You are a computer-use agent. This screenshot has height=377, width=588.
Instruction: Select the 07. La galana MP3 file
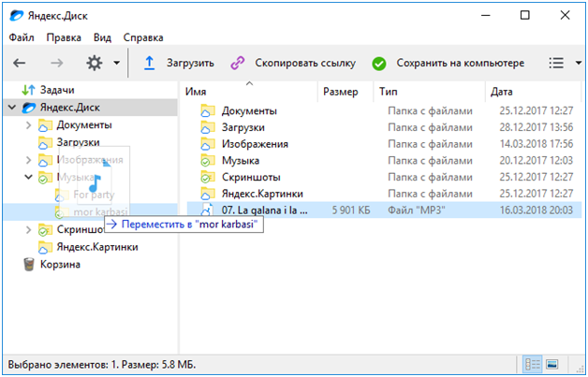(x=385, y=210)
